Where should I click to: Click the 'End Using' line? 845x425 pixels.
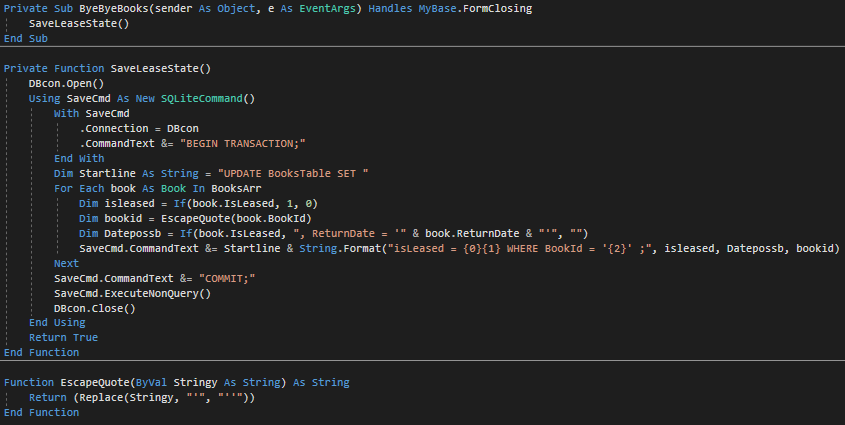point(57,323)
